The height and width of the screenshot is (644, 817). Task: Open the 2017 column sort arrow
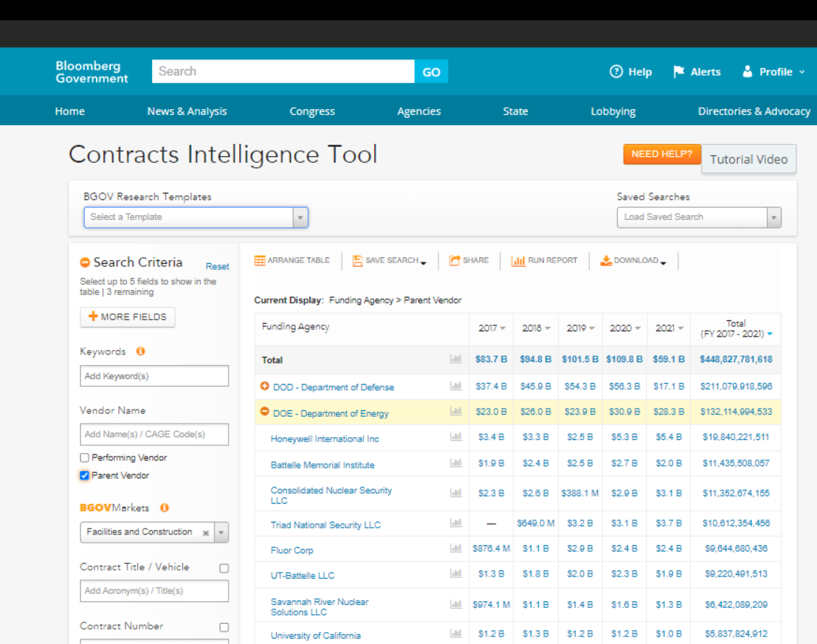[x=503, y=328]
